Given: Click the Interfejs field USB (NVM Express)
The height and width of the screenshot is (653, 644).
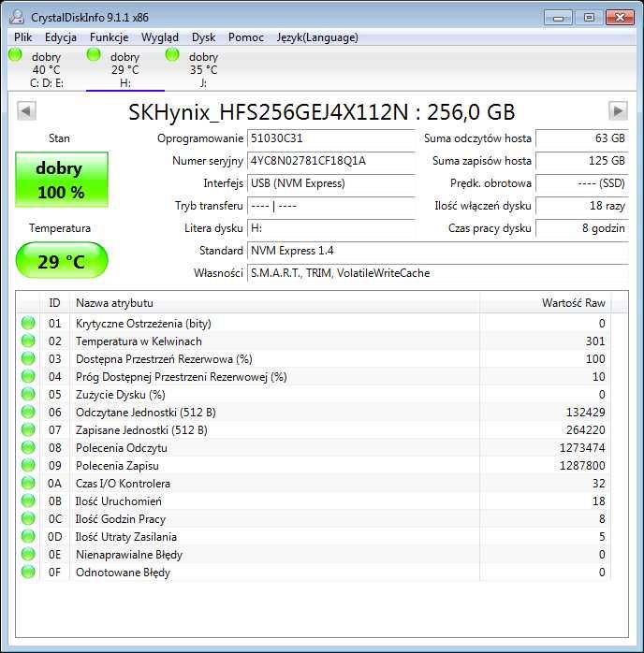Looking at the screenshot, I should tap(331, 183).
